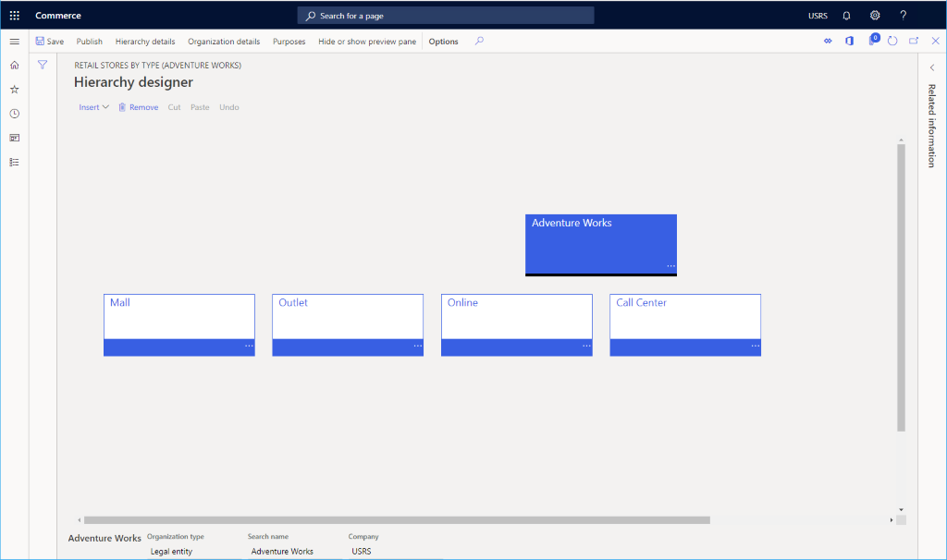Click the filter funnel icon
This screenshot has height=560, width=947.
point(43,65)
